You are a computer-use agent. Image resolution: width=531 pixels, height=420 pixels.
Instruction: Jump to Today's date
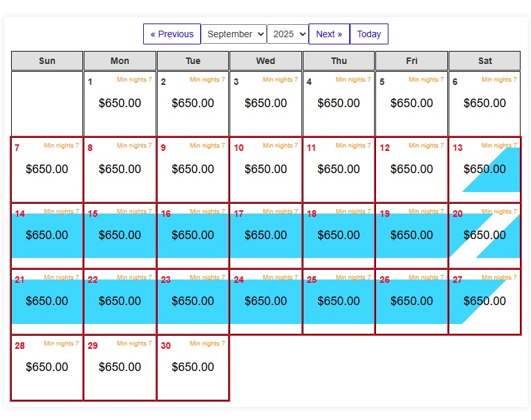(369, 34)
